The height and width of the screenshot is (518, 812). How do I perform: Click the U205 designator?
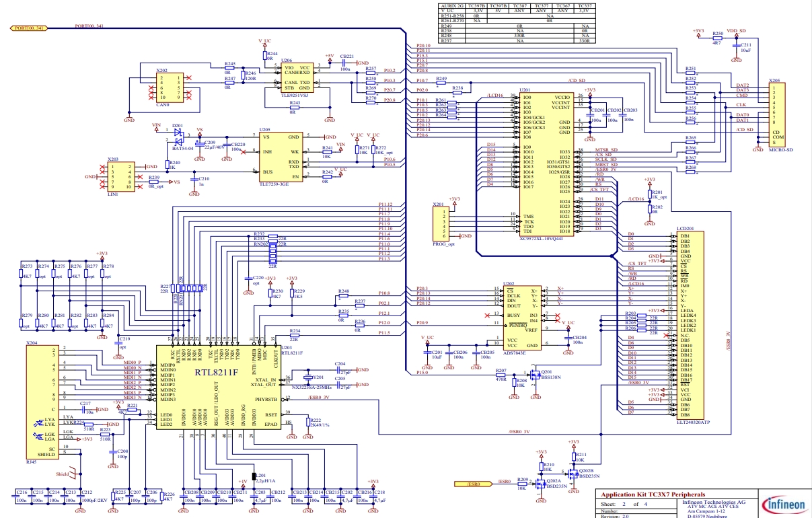coord(266,129)
